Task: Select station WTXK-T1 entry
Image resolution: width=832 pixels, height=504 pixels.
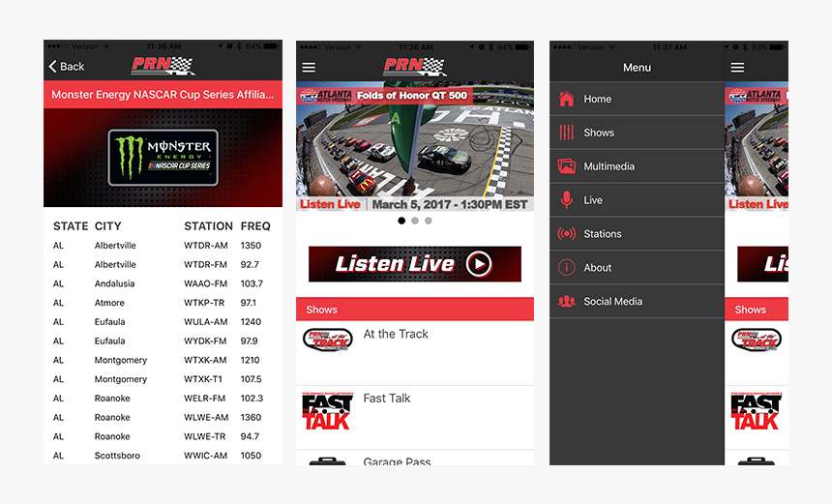Action: (203, 379)
